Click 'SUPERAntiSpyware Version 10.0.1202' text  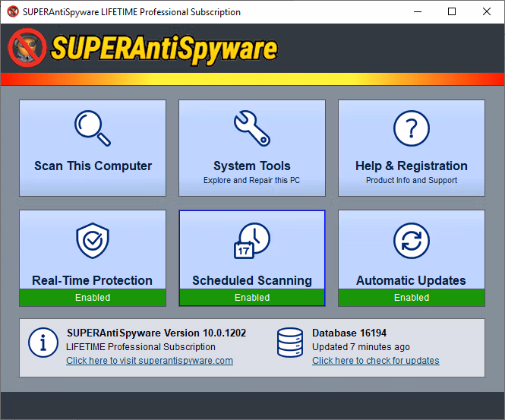pos(156,333)
